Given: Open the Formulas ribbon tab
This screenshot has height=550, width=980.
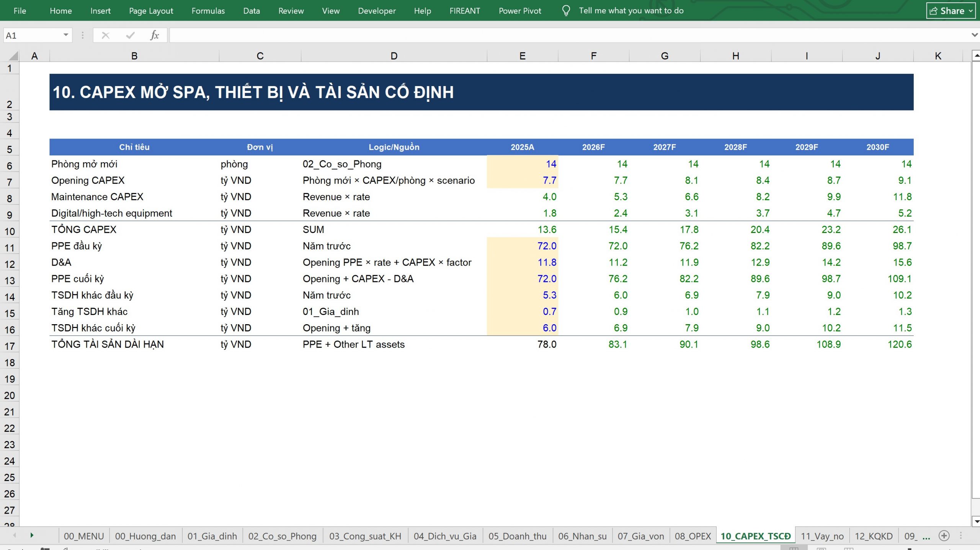Looking at the screenshot, I should point(208,11).
